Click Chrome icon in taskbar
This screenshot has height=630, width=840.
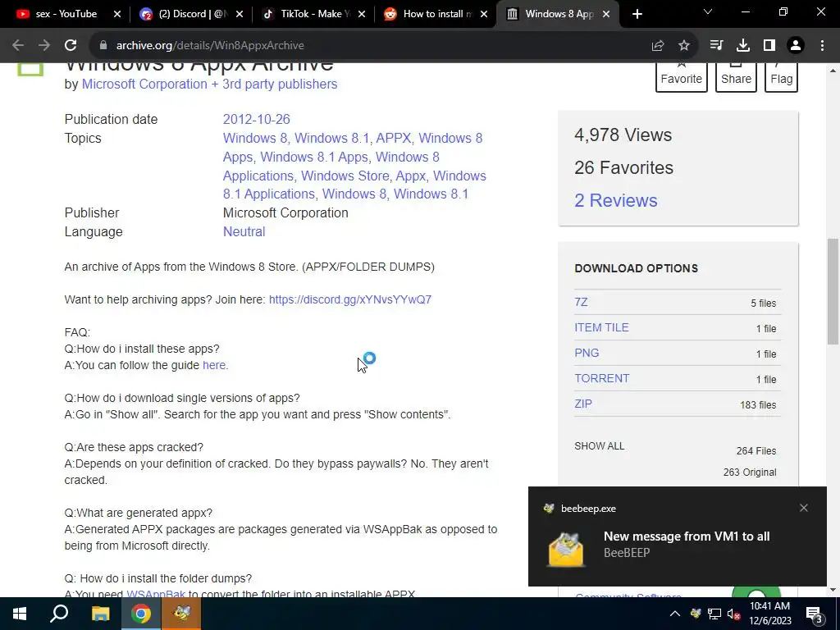click(141, 614)
